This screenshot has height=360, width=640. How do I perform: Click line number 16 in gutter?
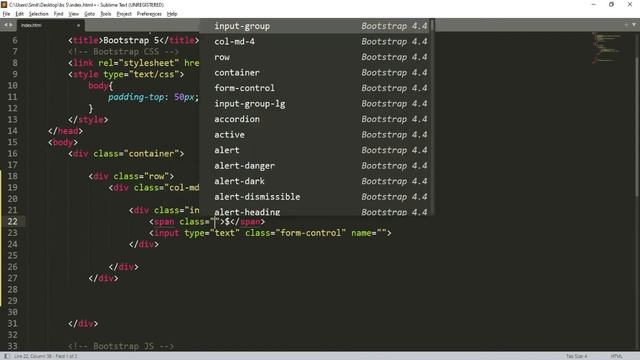pos(13,153)
